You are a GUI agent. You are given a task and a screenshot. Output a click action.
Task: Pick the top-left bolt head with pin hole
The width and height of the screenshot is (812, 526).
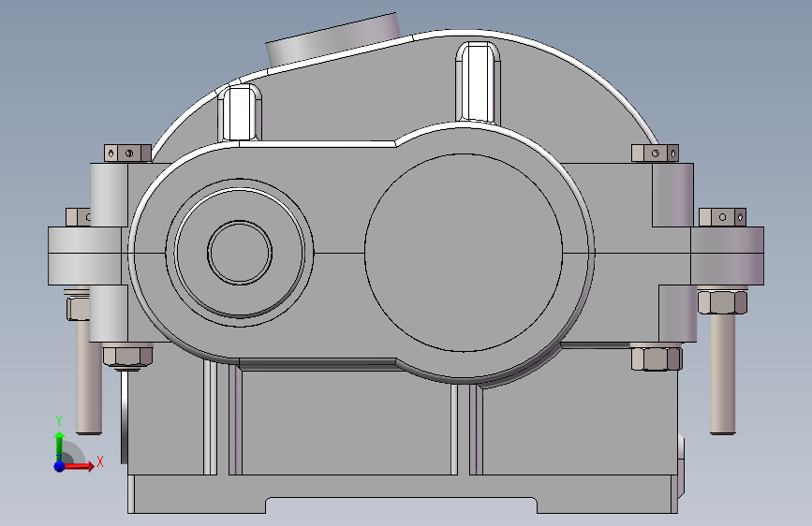[x=127, y=153]
